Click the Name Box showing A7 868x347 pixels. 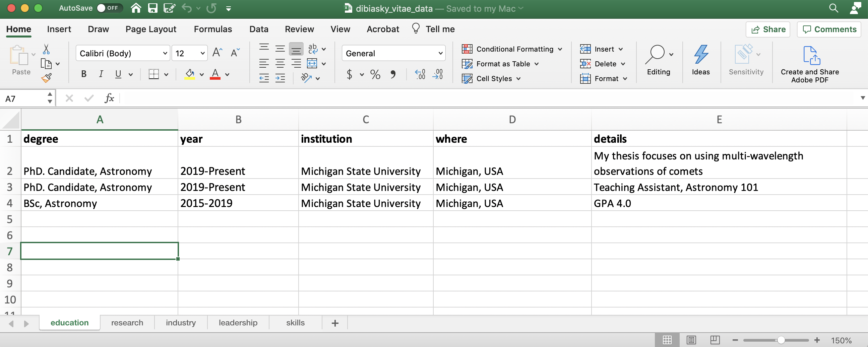pos(23,99)
